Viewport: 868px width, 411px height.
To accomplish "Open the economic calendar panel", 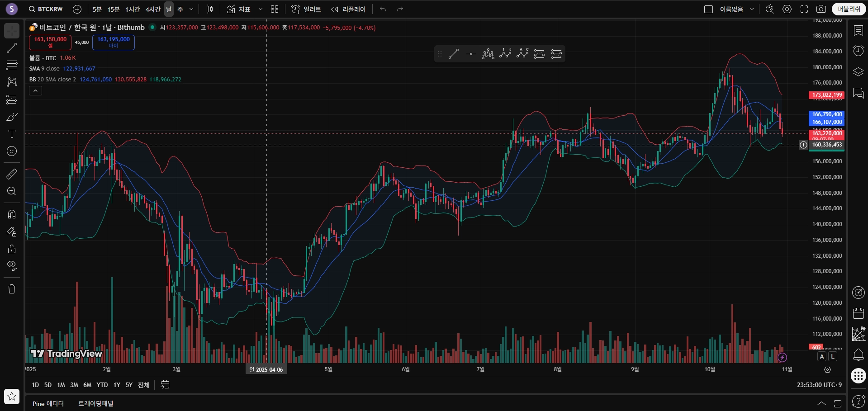I will 858,313.
